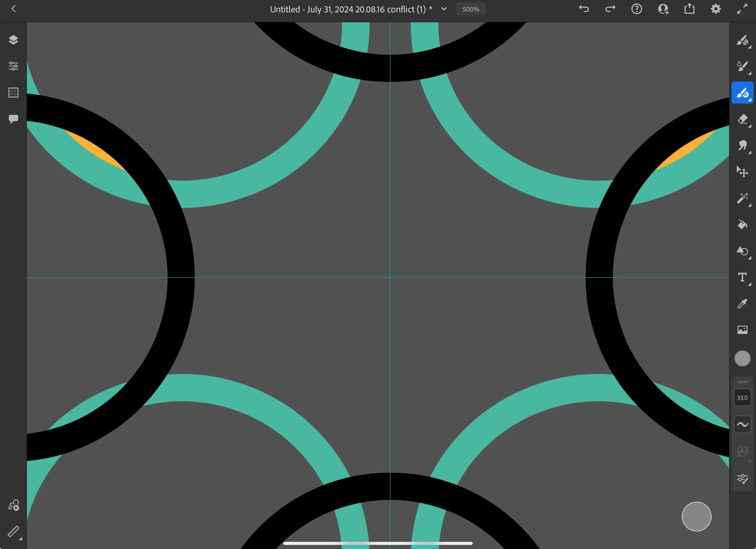Choose the Smudge tool
Viewport: 756px width, 549px height.
click(x=742, y=145)
